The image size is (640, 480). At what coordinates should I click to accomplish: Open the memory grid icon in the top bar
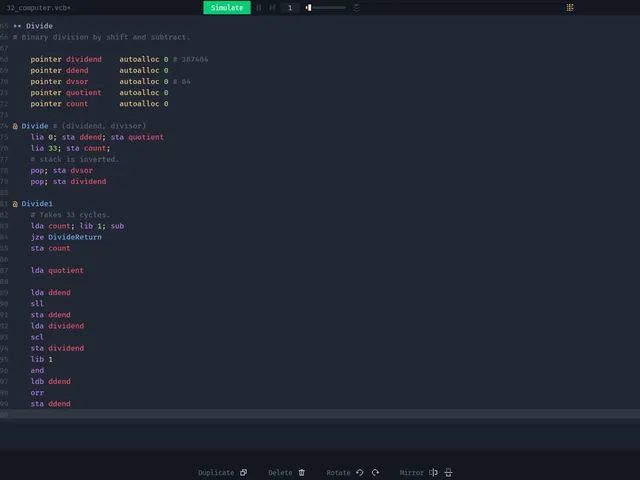point(570,7)
